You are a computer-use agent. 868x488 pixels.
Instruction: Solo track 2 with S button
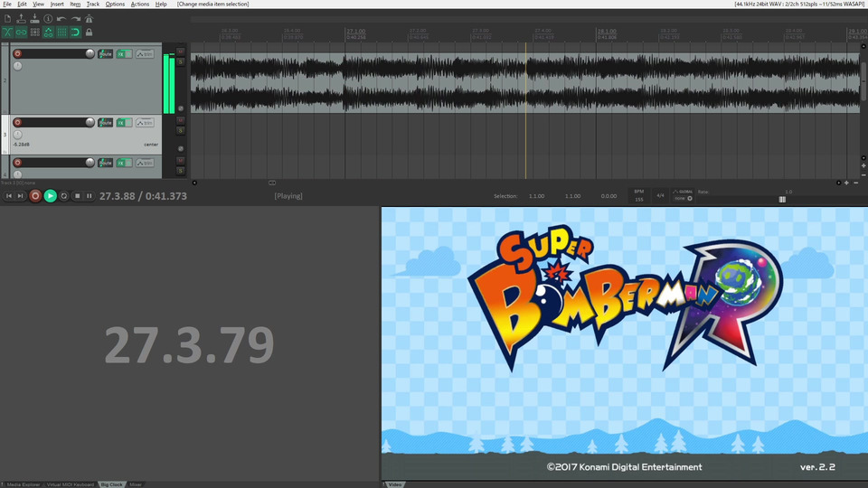click(x=181, y=62)
